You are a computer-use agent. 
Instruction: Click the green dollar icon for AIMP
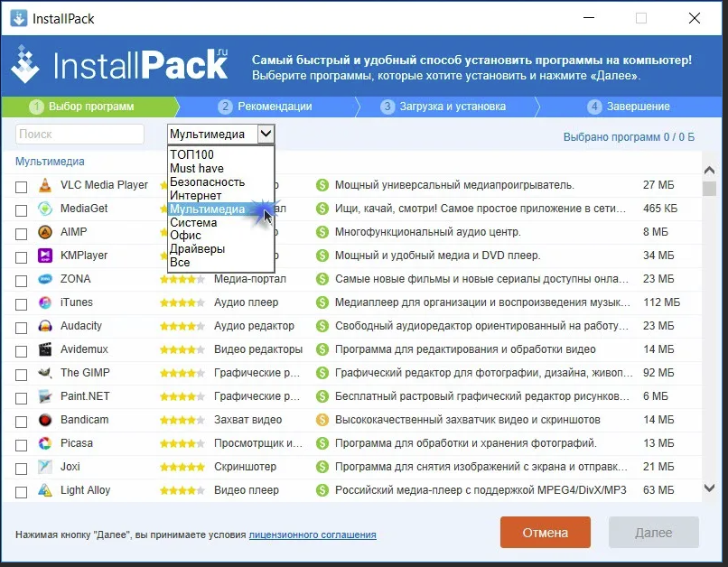point(322,232)
